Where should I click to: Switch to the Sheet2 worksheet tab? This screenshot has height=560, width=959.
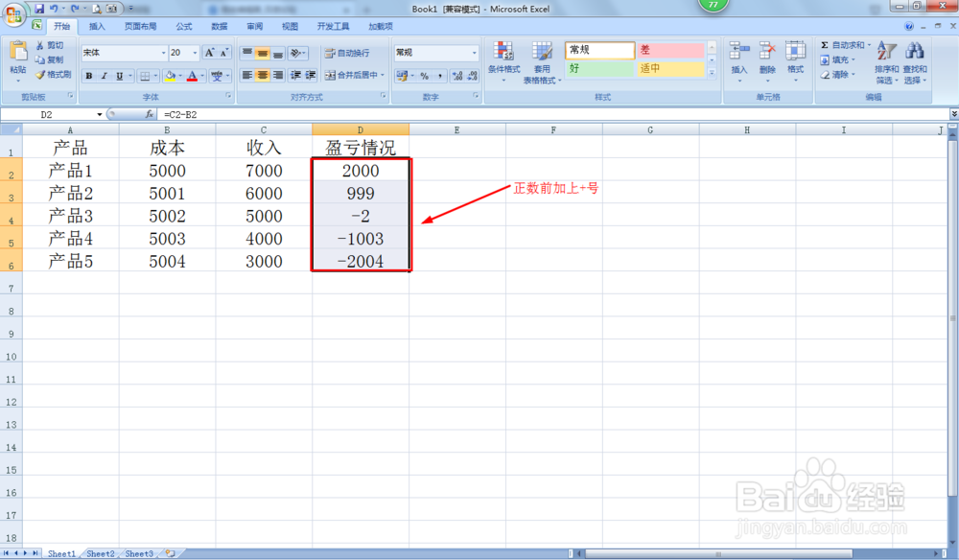click(101, 553)
